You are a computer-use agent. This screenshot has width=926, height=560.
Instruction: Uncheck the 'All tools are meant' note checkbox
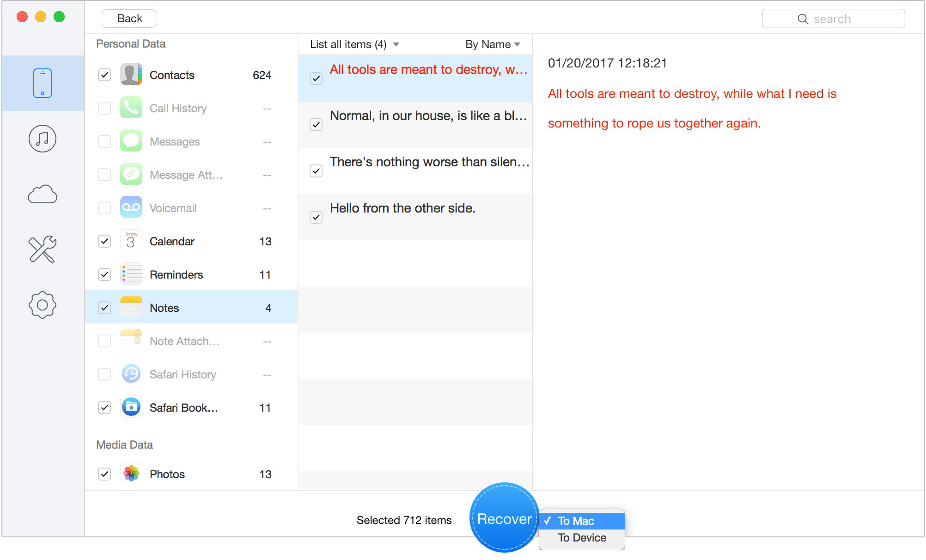(316, 79)
